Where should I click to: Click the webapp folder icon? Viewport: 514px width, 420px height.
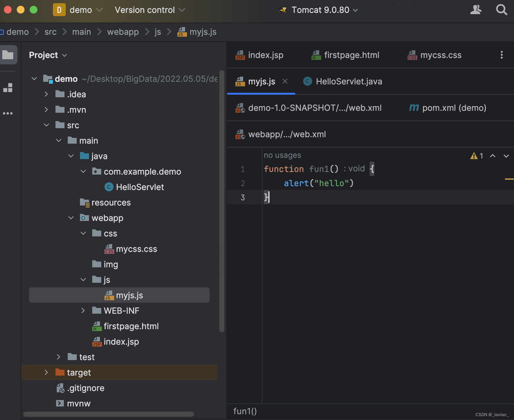click(x=84, y=218)
